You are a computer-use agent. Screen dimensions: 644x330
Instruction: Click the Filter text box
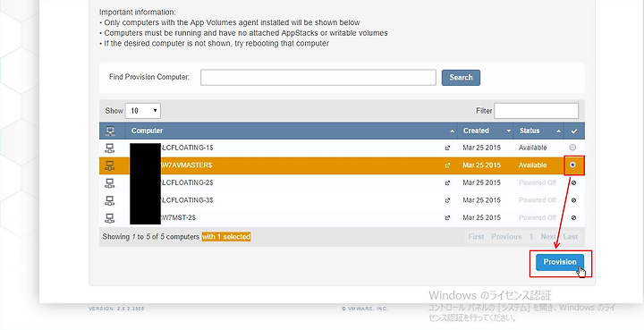pyautogui.click(x=537, y=111)
